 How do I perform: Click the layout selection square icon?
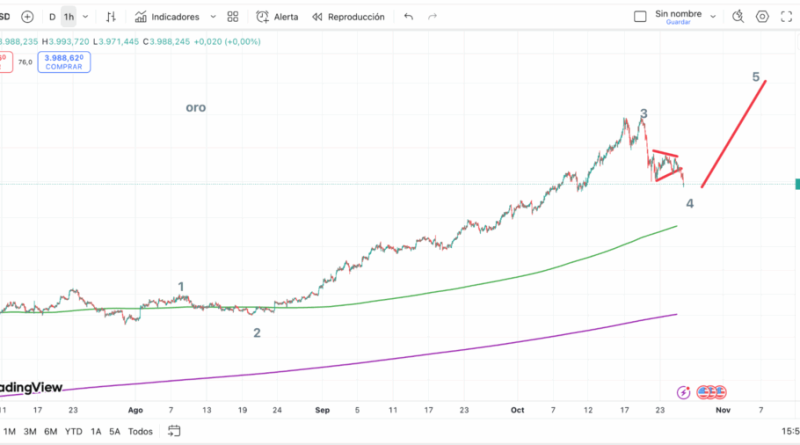click(x=640, y=17)
